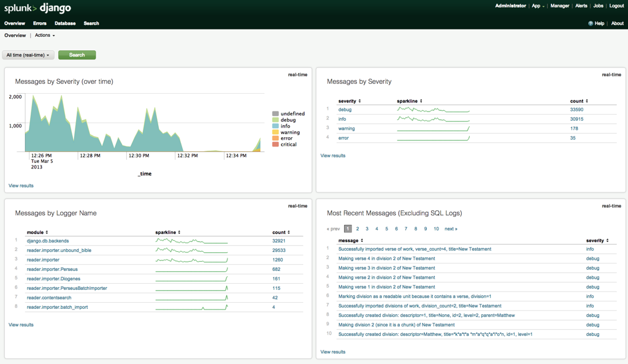Image resolution: width=628 pixels, height=364 pixels.
Task: Expand the App dropdown menu
Action: (x=538, y=6)
